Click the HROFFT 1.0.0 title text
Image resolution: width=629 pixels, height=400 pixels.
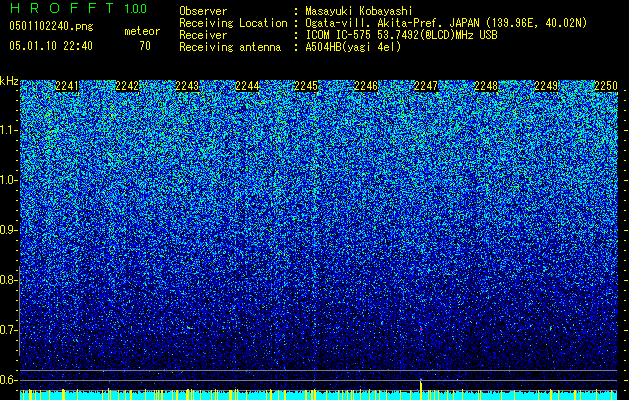click(78, 8)
